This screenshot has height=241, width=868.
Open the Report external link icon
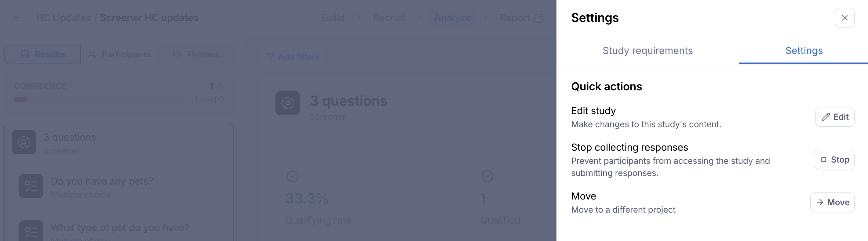click(x=538, y=18)
